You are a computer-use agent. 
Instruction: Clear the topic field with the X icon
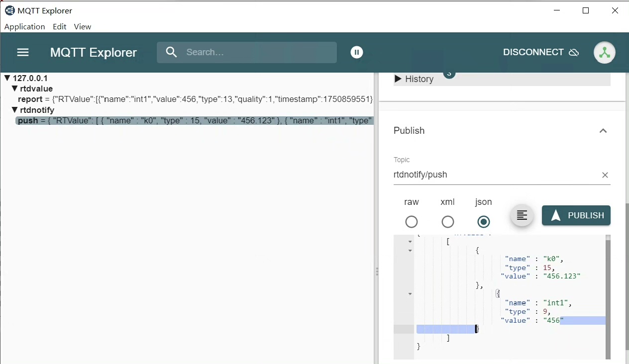point(605,175)
